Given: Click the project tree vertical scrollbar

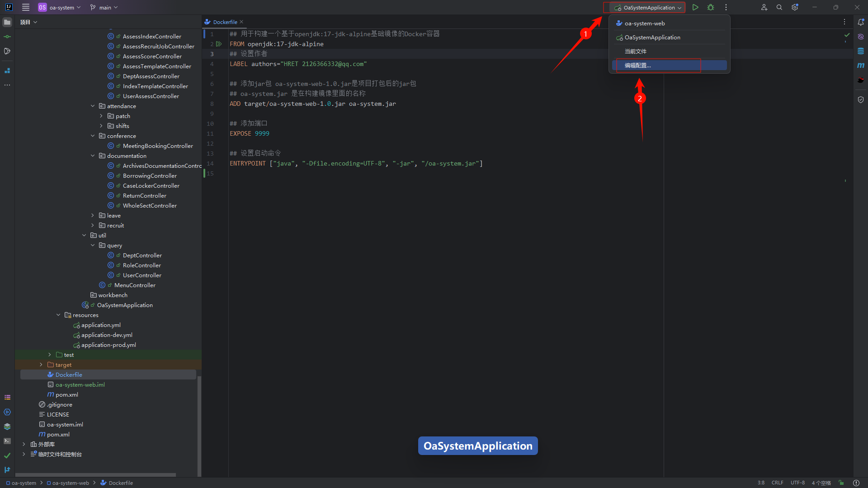Looking at the screenshot, I should pyautogui.click(x=199, y=425).
